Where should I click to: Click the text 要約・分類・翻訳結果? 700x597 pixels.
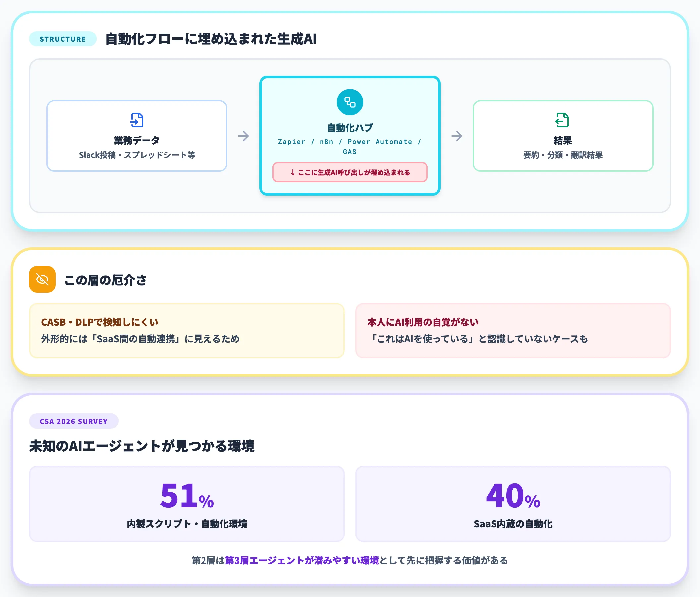pos(563,155)
